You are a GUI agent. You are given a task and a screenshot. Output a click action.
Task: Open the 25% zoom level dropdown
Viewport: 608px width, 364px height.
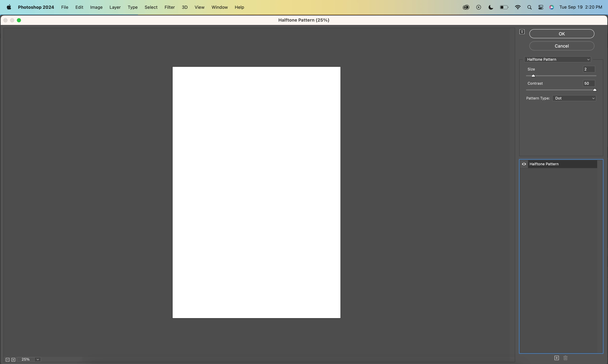[38, 359]
